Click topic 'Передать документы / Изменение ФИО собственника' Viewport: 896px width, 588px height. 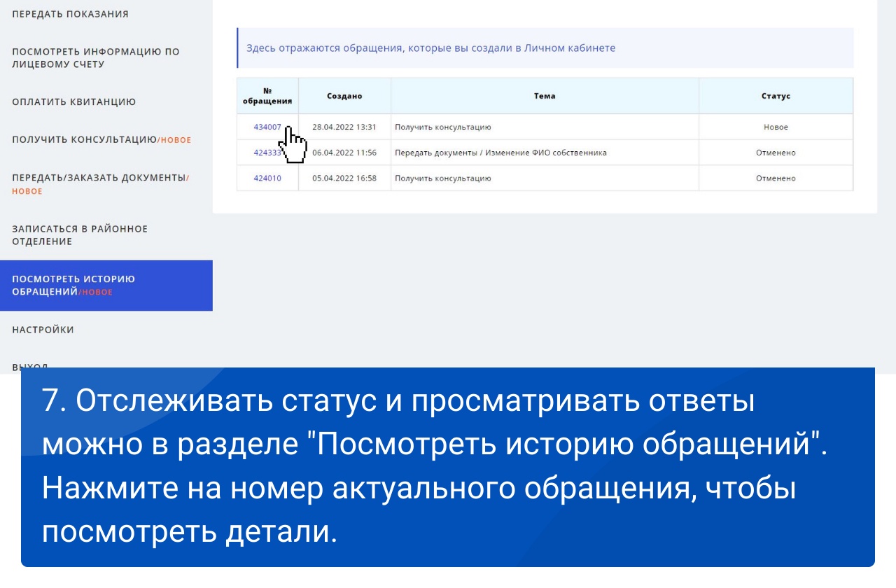(500, 153)
